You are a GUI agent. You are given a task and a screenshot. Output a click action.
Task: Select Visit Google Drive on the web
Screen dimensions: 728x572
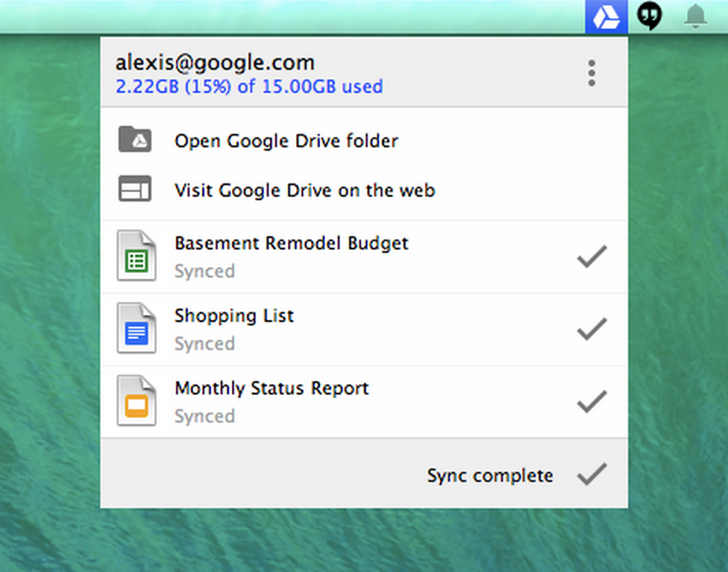click(304, 190)
